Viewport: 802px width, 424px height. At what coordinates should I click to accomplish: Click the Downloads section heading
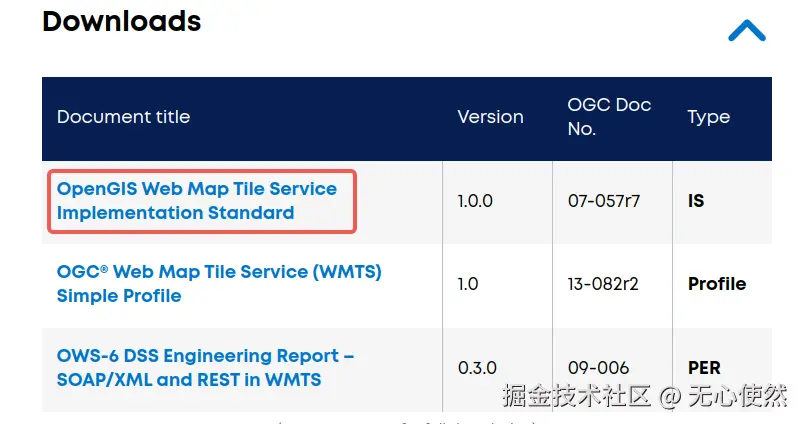click(121, 21)
